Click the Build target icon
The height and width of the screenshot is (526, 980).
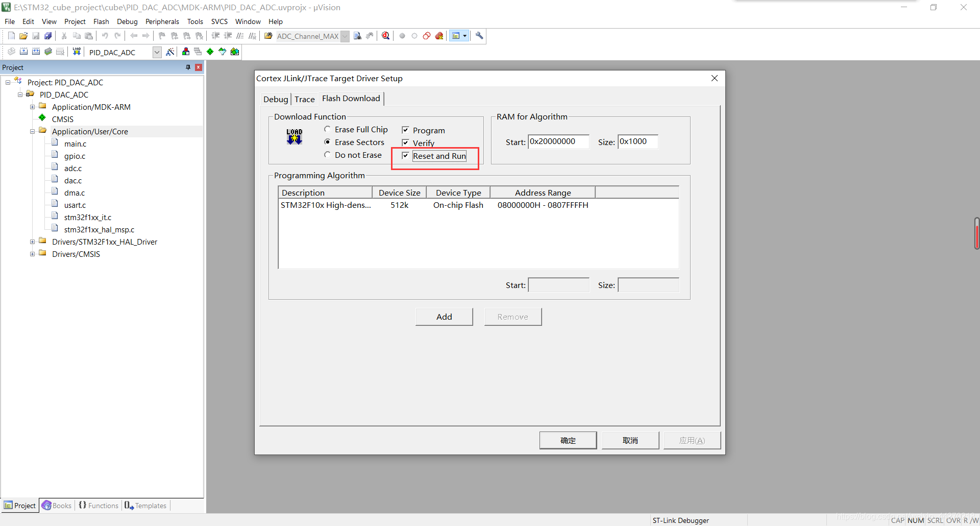tap(23, 52)
